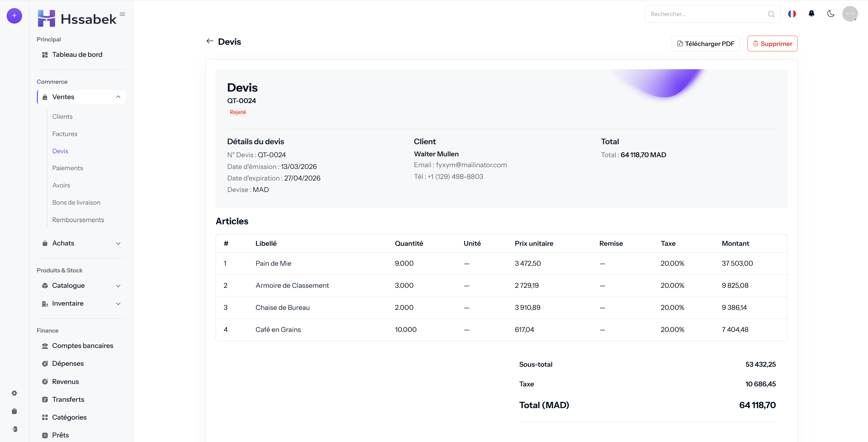This screenshot has width=868, height=442.
Task: Click amount 37 503,00
Action: tap(737, 263)
